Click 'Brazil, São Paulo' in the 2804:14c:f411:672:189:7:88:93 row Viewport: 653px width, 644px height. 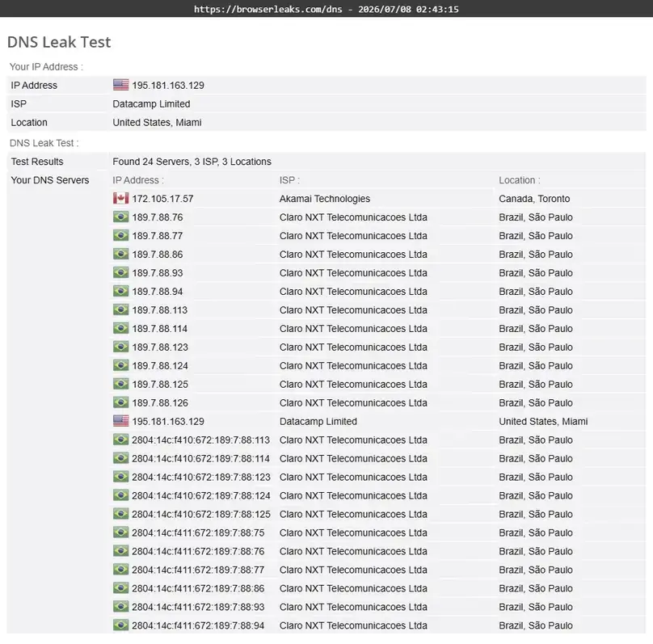[x=536, y=607]
